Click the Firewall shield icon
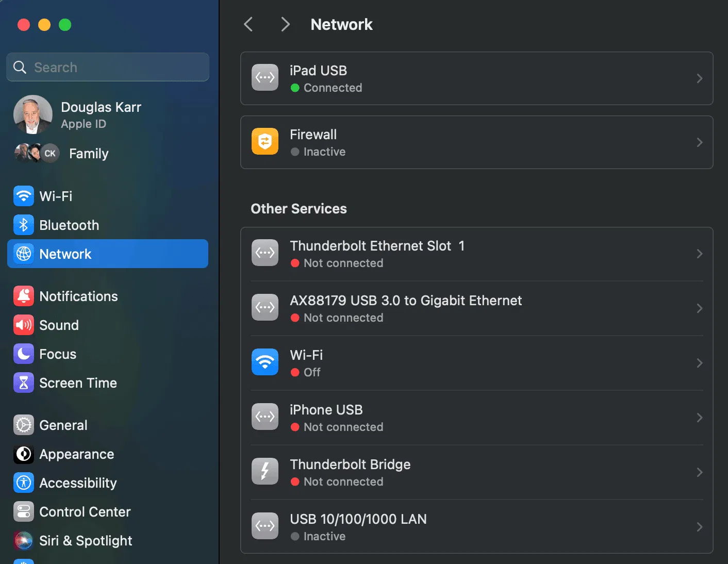728x564 pixels. (x=265, y=142)
